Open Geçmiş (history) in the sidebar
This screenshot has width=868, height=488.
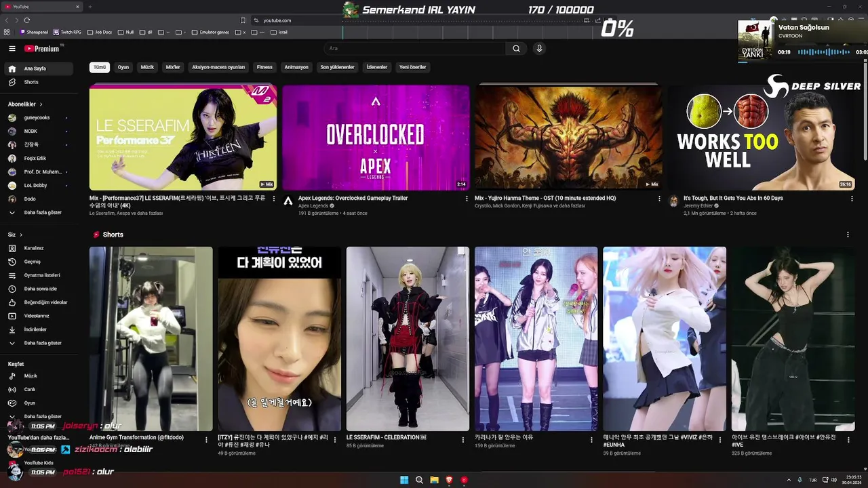click(x=39, y=262)
